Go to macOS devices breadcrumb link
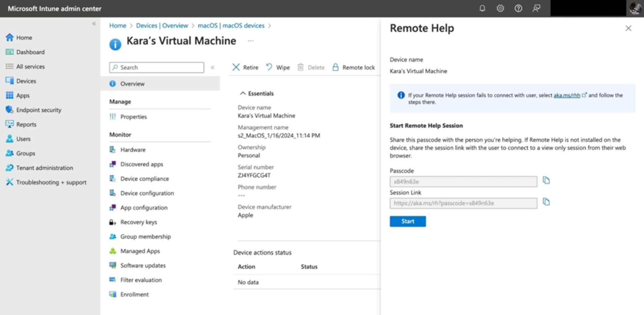The image size is (644, 315). pos(231,25)
